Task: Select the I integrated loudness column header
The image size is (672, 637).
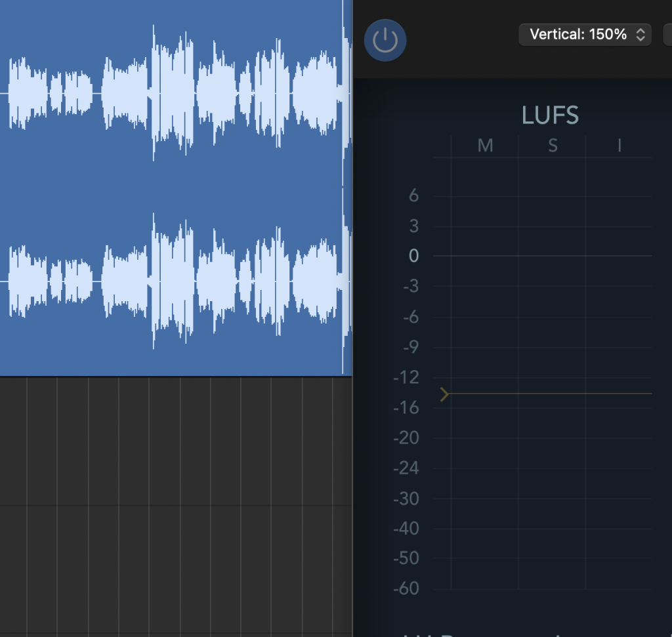Action: 619,146
